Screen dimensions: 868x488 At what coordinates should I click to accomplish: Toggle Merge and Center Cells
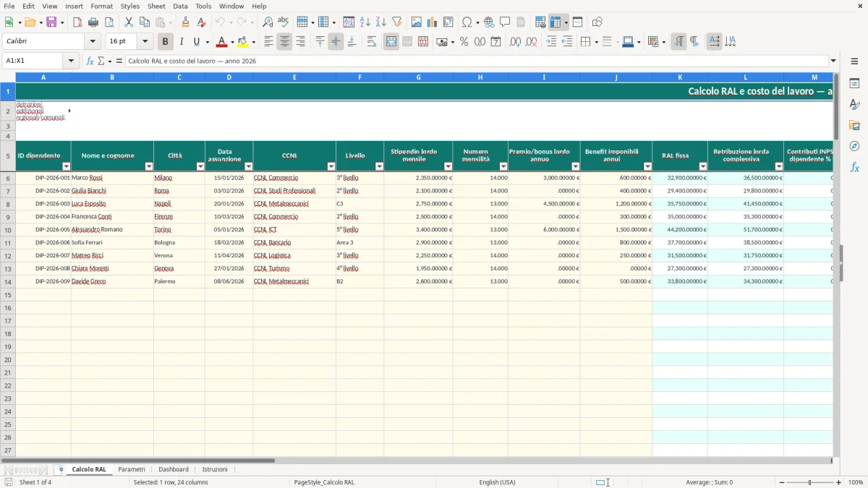pos(391,42)
